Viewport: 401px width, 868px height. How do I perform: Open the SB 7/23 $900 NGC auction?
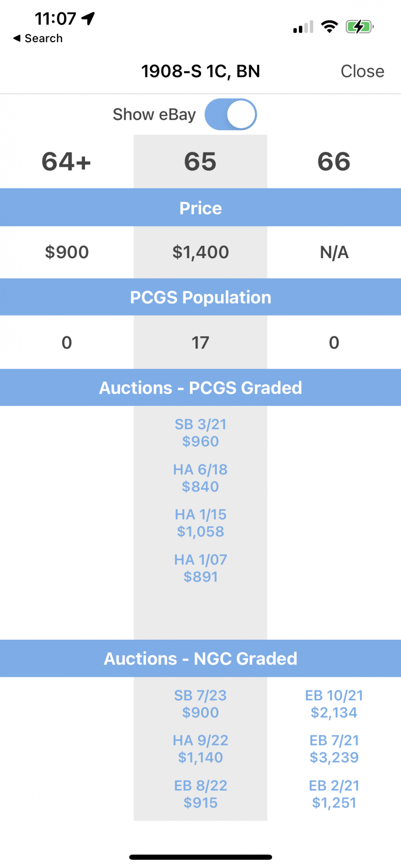200,704
